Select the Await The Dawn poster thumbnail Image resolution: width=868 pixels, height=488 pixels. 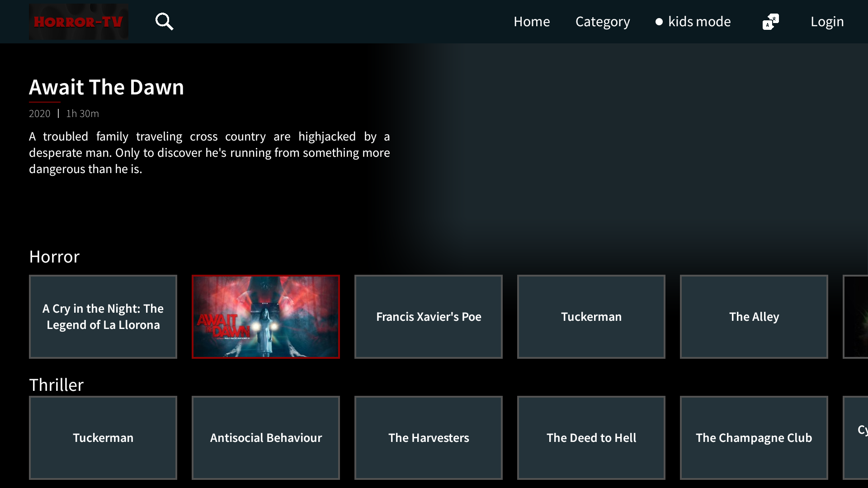265,316
